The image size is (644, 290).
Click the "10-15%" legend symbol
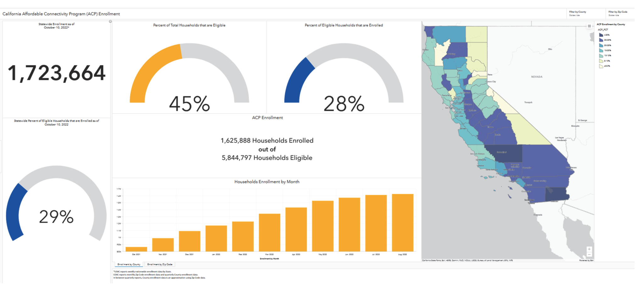pos(601,56)
